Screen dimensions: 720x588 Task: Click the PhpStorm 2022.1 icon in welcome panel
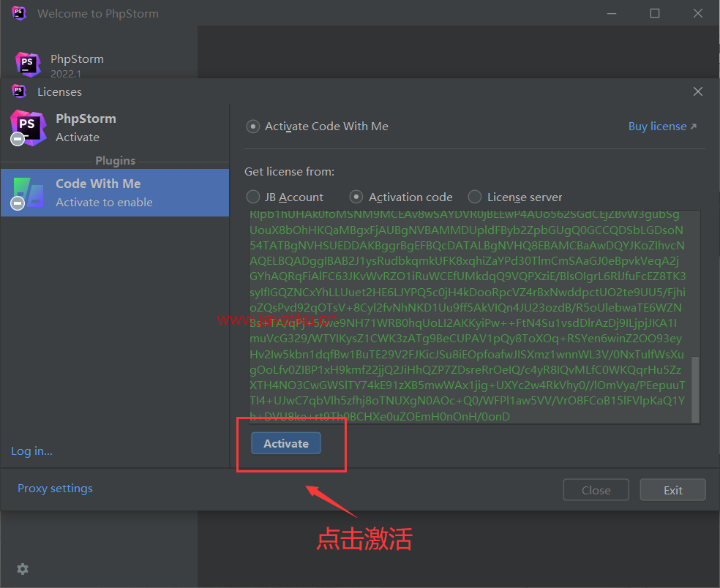[28, 65]
